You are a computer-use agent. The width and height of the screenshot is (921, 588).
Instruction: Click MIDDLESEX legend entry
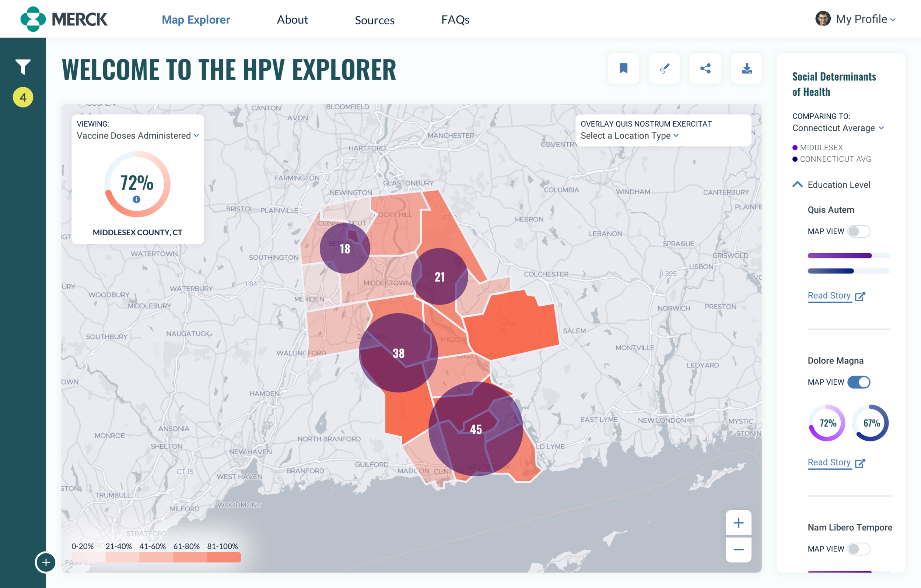tap(817, 147)
